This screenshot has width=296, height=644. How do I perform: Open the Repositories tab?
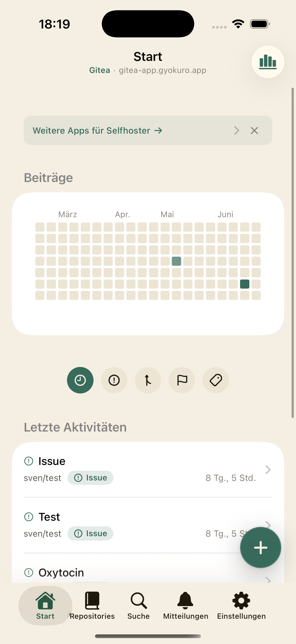coord(92,605)
